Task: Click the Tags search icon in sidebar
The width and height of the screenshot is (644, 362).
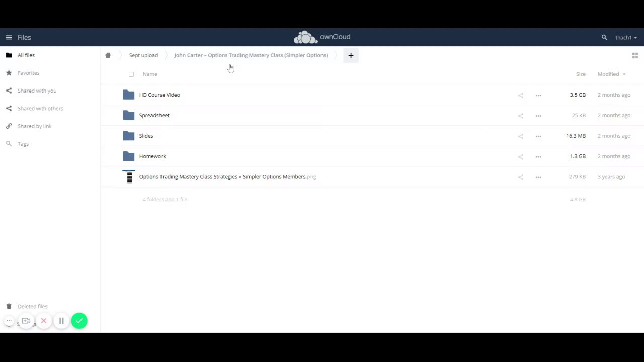Action: point(9,144)
